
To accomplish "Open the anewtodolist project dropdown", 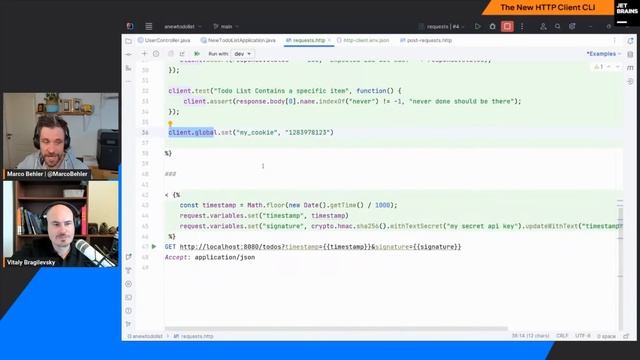I will (x=183, y=27).
